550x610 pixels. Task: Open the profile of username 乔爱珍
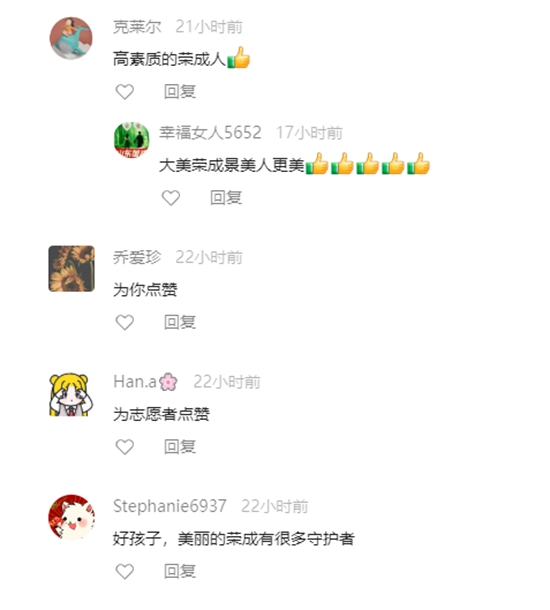pyautogui.click(x=137, y=257)
